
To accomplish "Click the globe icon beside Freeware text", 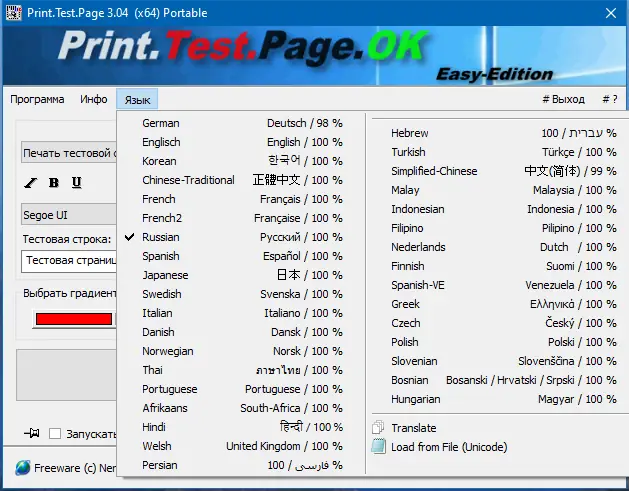I will pos(23,468).
